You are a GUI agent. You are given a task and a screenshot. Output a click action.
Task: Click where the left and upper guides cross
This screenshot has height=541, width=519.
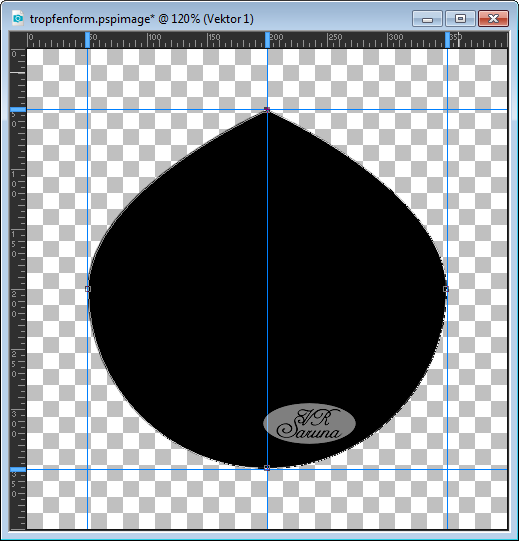pos(88,110)
